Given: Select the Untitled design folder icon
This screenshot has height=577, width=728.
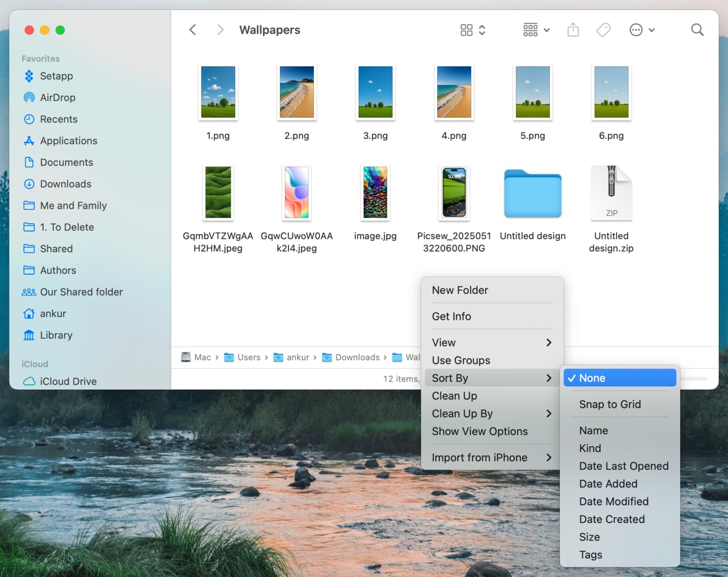Looking at the screenshot, I should click(532, 193).
